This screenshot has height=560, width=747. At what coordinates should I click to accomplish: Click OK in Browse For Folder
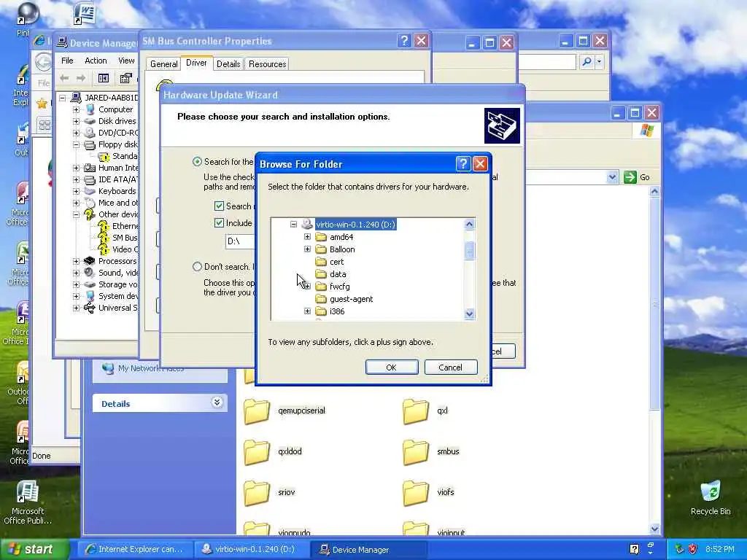point(391,367)
